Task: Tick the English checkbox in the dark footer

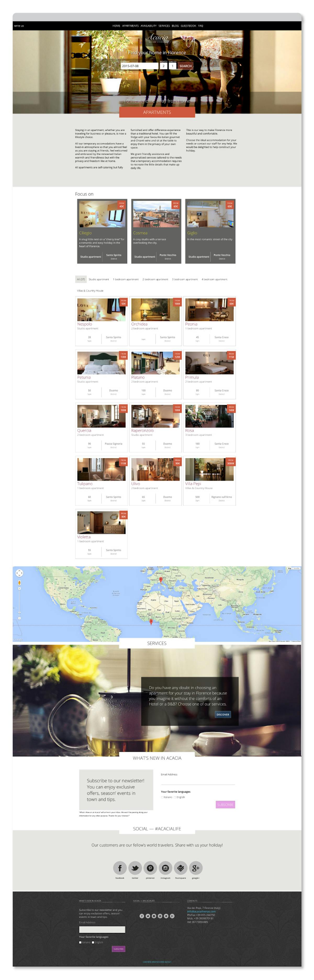Action: click(93, 942)
